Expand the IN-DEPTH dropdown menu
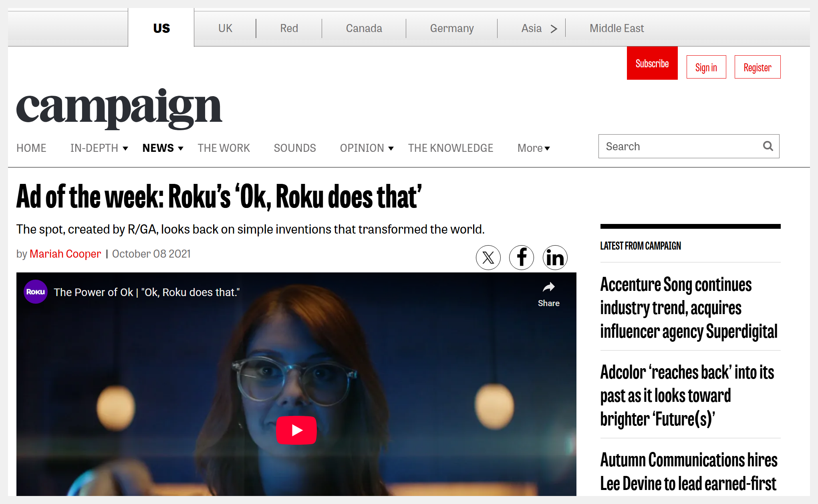818x504 pixels. point(125,149)
